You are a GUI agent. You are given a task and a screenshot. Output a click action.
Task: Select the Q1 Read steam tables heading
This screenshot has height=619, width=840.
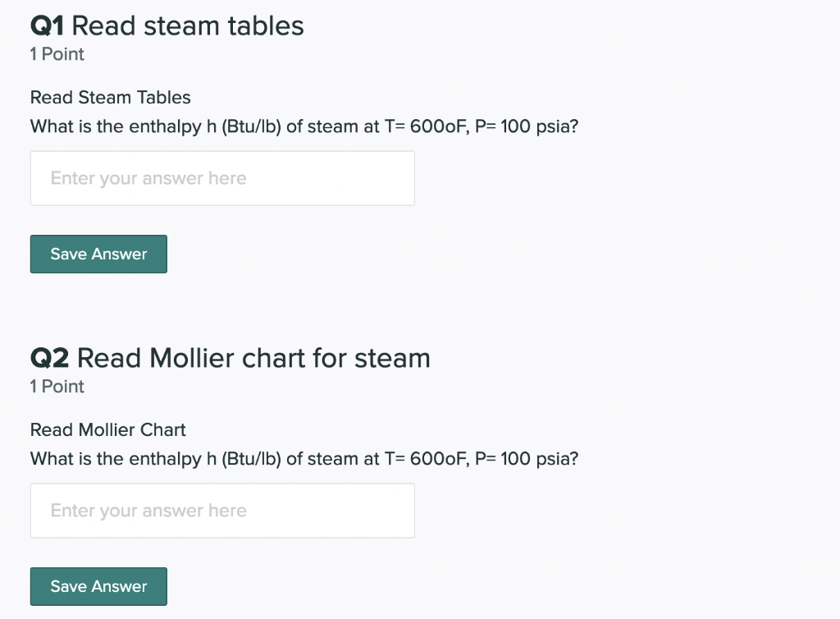(x=167, y=25)
